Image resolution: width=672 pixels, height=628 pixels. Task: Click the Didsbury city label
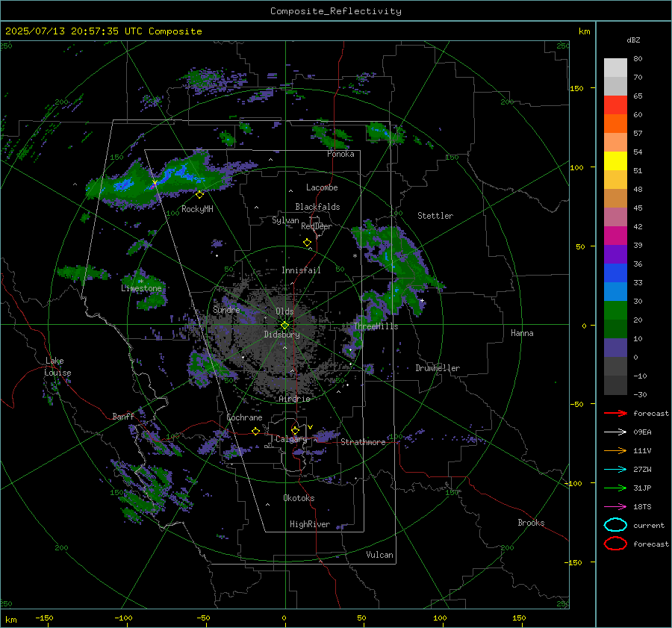pos(281,335)
